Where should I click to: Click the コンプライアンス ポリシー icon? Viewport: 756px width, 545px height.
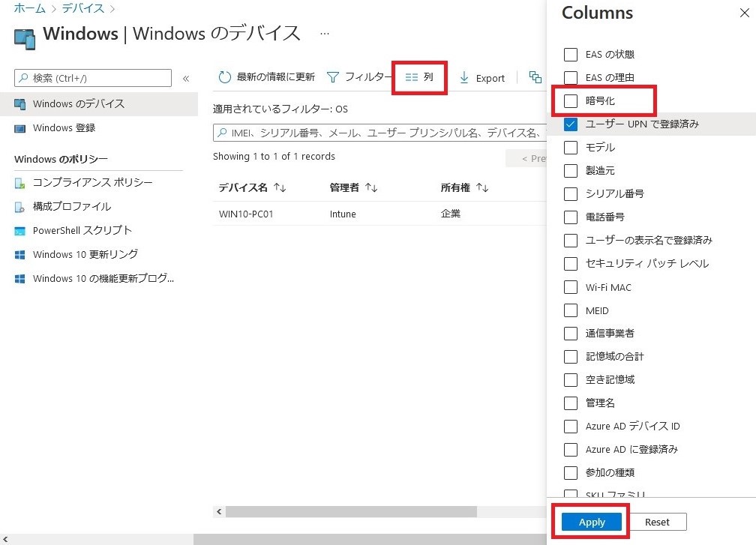tap(19, 183)
